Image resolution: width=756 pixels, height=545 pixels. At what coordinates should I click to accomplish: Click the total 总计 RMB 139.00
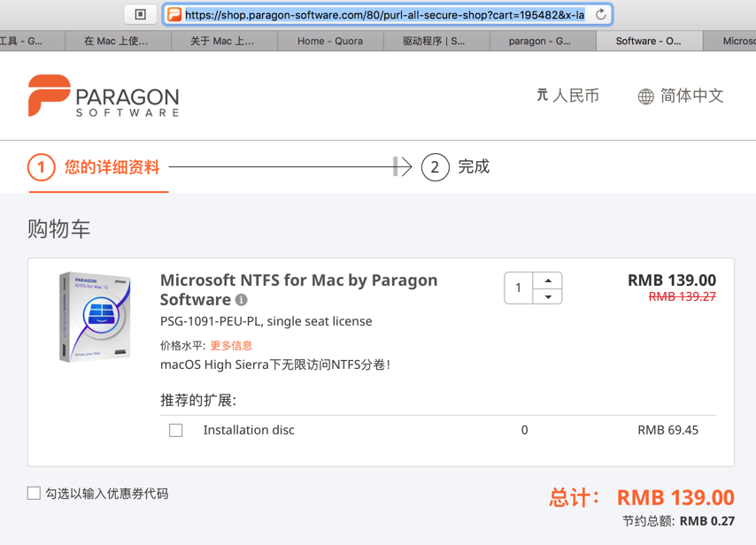coord(642,497)
